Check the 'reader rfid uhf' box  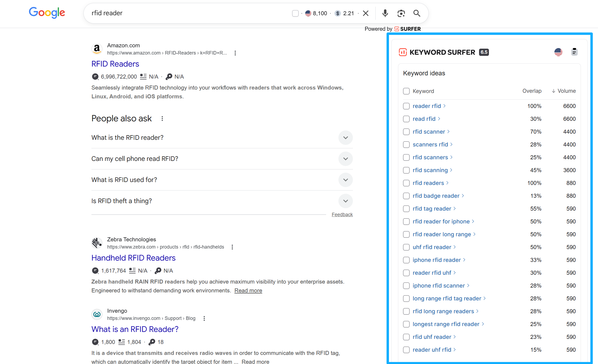click(406, 273)
